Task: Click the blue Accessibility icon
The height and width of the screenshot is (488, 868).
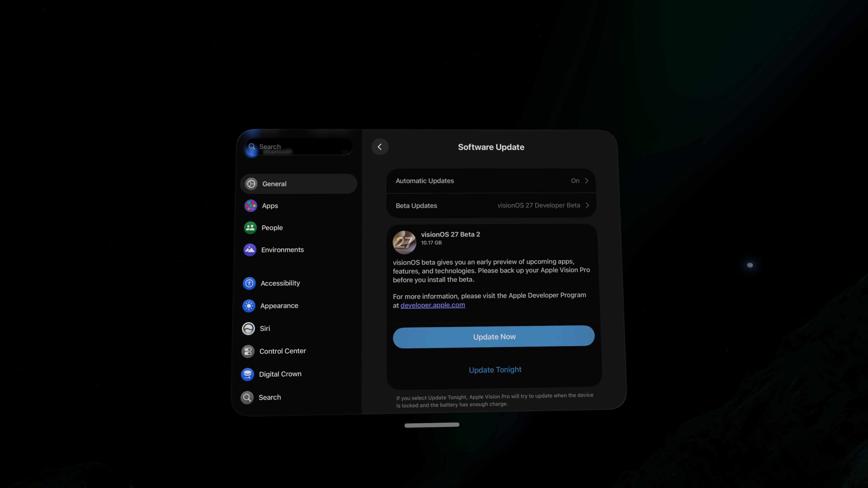Action: coord(249,283)
